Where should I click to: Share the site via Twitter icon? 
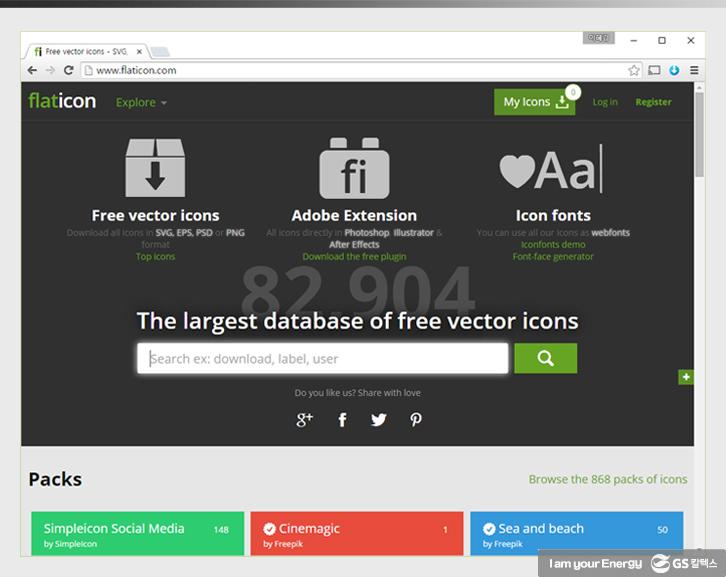pos(378,420)
